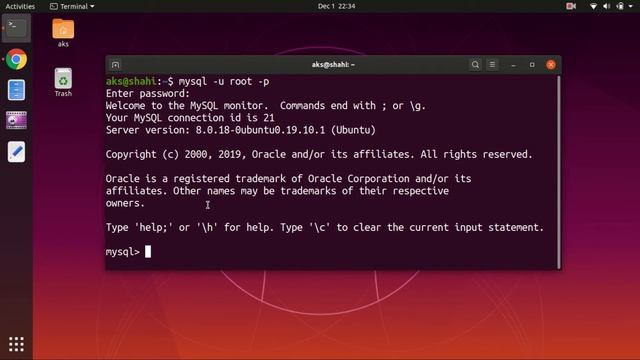
Task: Click the screen recording indicator in top bar
Action: 571,6
